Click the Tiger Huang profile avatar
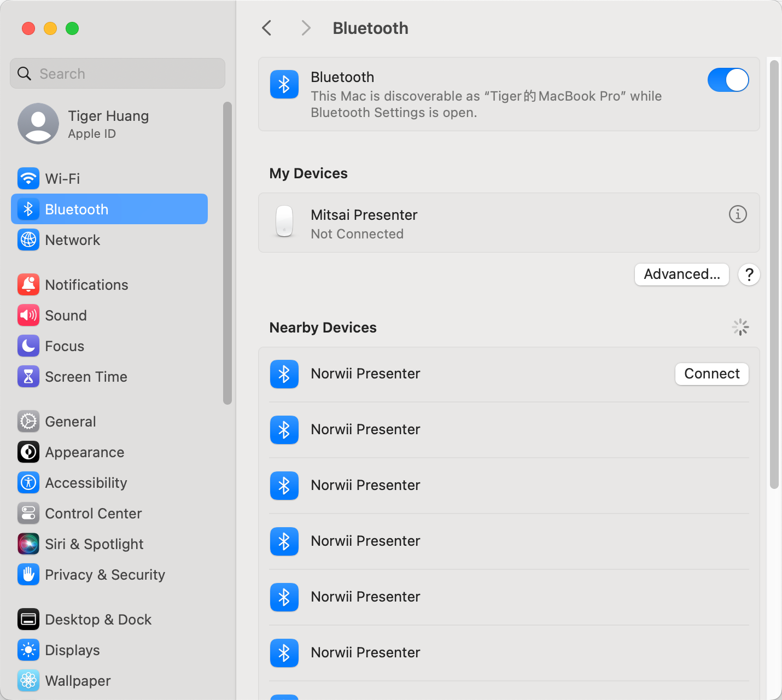The height and width of the screenshot is (700, 782). tap(38, 124)
